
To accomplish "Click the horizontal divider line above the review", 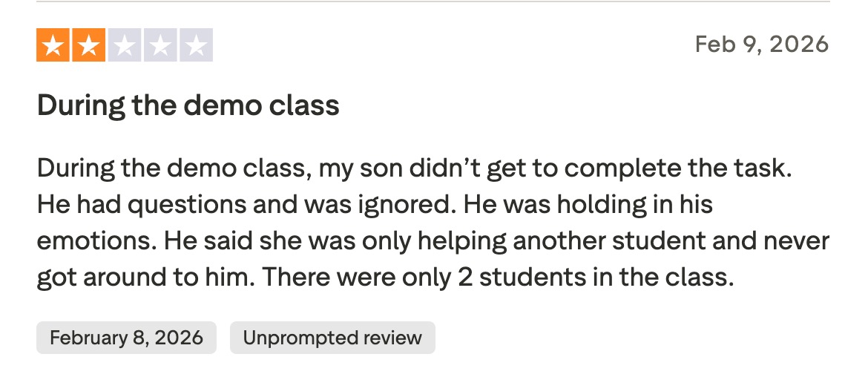I will [433, 2].
